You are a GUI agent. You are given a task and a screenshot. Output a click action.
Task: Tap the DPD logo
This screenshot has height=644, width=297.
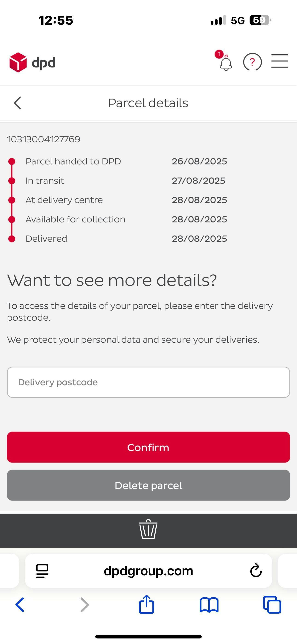point(32,62)
